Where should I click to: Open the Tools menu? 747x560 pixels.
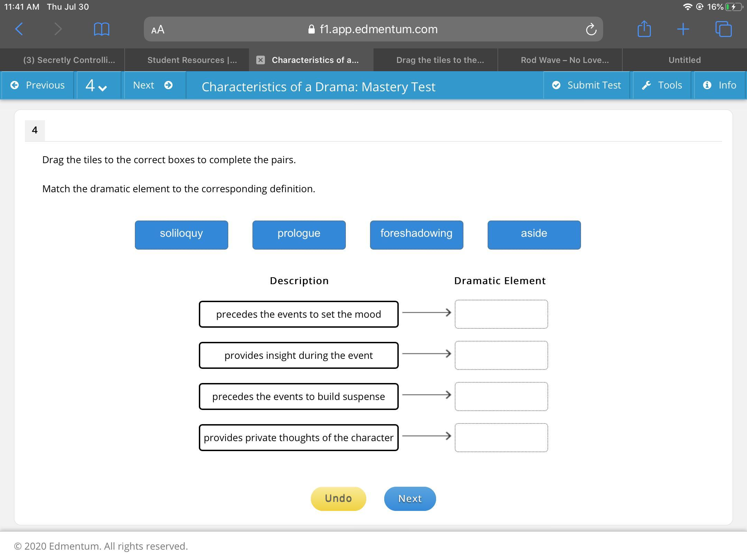click(x=662, y=85)
